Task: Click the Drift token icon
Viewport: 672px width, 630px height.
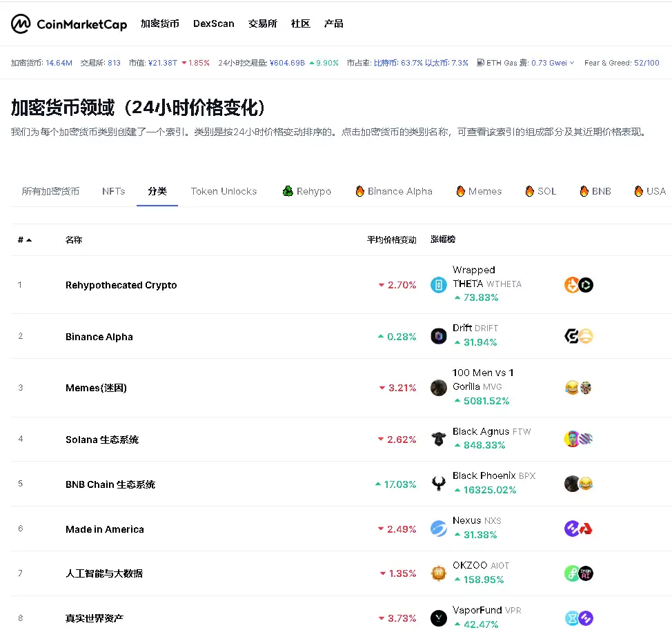Action: pyautogui.click(x=439, y=335)
